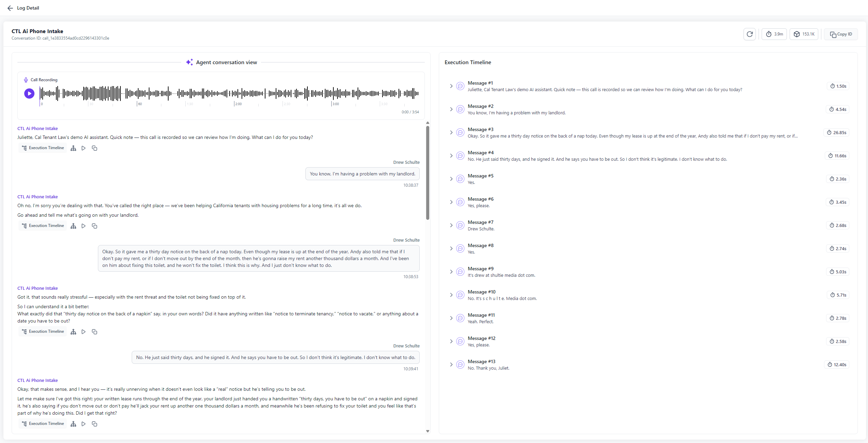
Task: Copy the conversation ID
Action: 841,34
